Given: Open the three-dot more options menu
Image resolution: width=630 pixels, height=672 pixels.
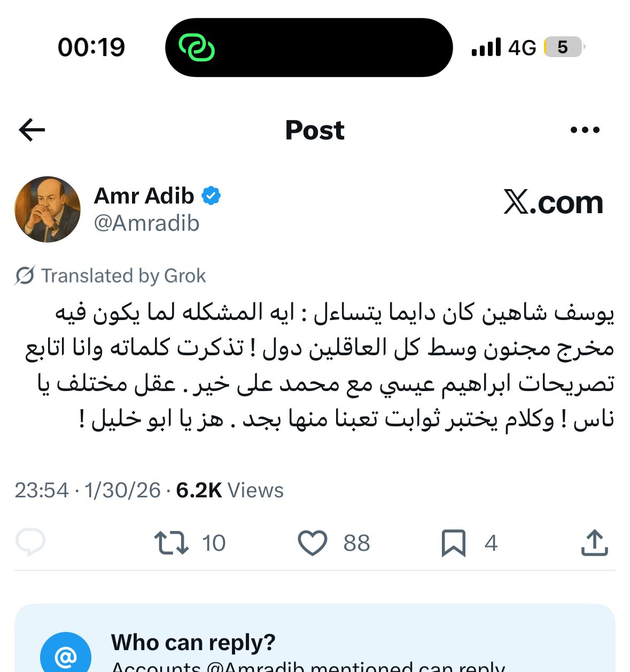Looking at the screenshot, I should pos(585,130).
